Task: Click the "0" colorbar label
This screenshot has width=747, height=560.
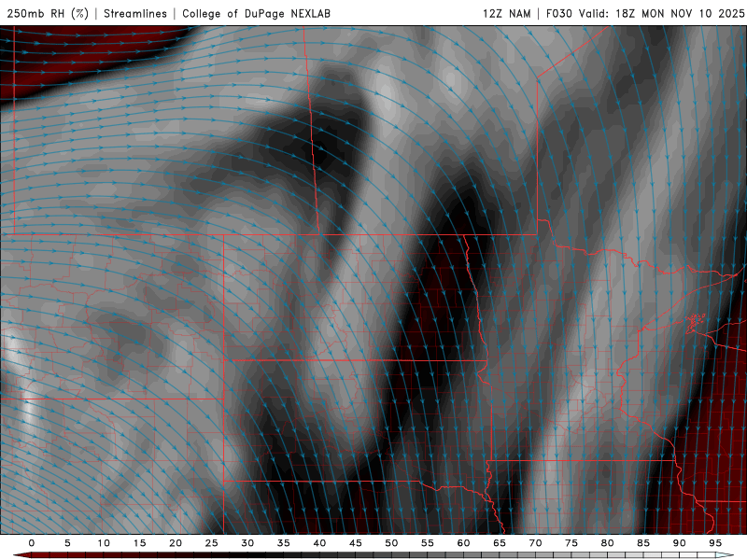Action: (x=32, y=543)
